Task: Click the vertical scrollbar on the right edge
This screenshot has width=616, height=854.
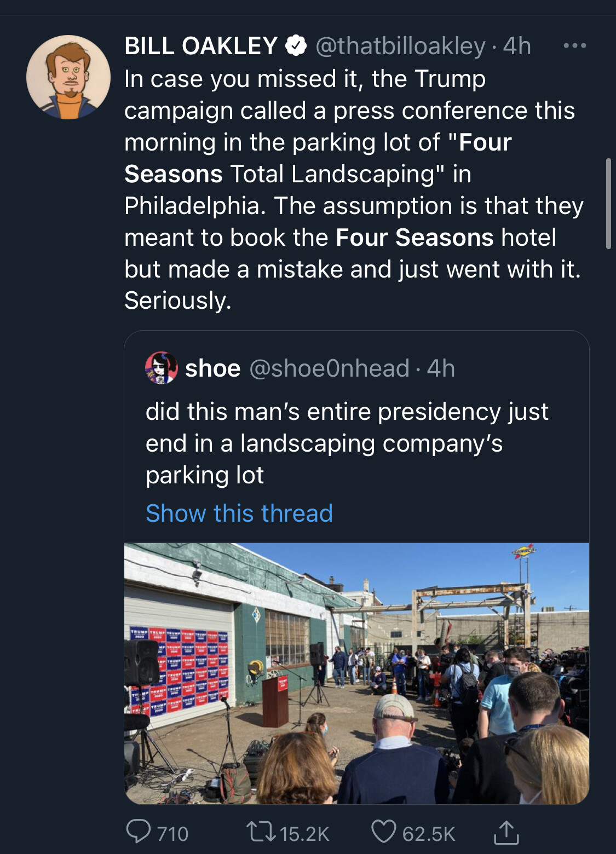Action: 608,204
